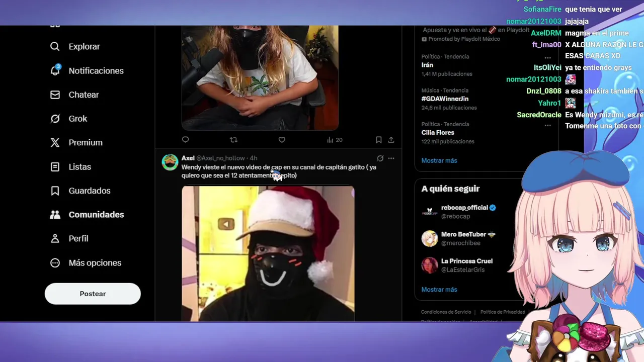Click Axel's post text about Wendy

point(279,171)
